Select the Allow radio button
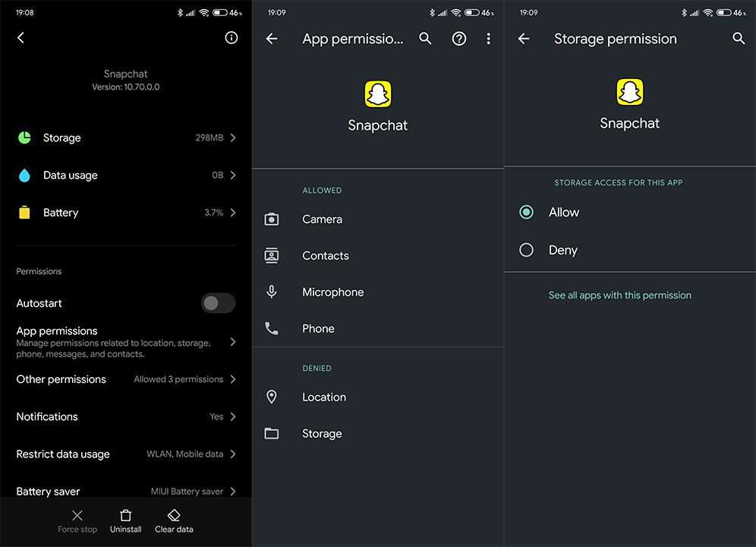 [x=527, y=212]
